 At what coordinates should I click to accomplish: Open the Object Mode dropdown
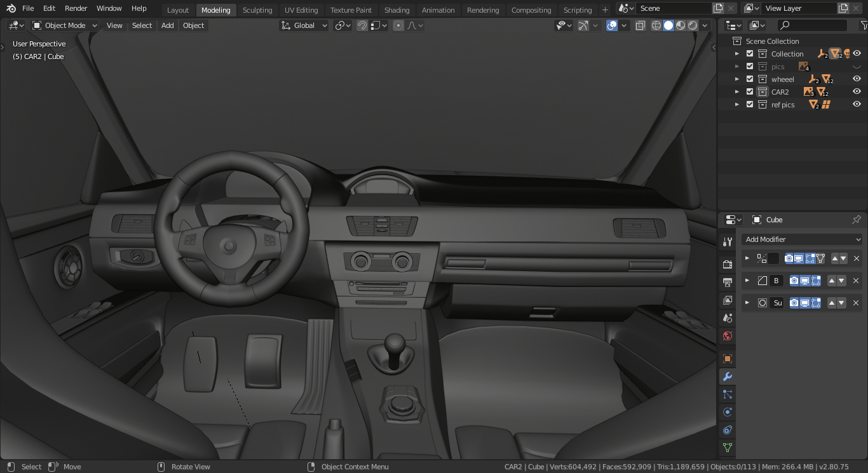click(64, 25)
